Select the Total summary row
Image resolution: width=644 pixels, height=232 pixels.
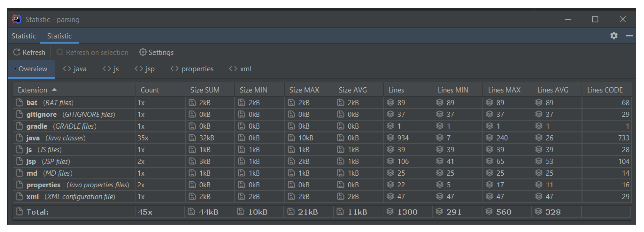(x=37, y=212)
